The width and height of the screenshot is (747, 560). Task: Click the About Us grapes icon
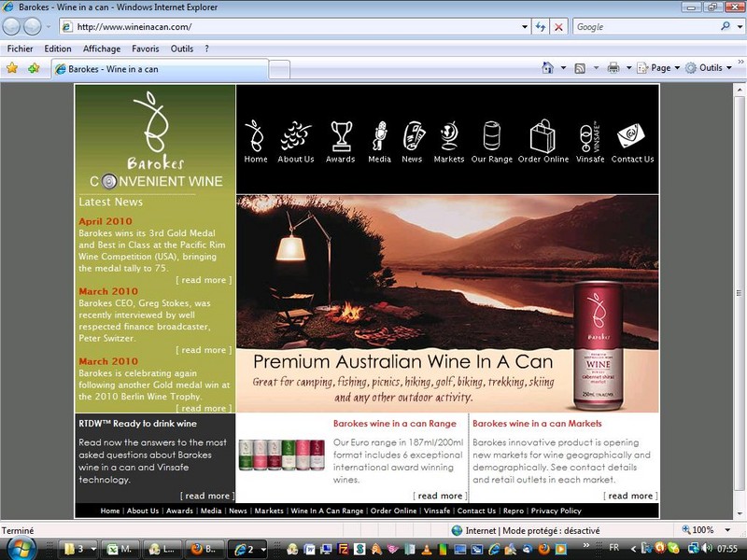click(x=295, y=136)
